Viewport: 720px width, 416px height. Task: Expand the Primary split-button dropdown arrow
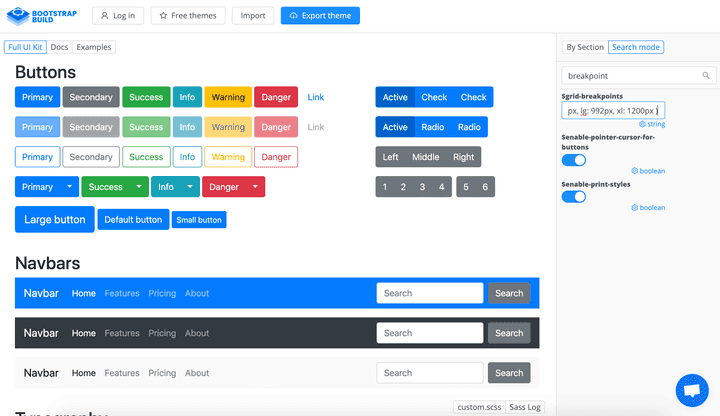(69, 186)
